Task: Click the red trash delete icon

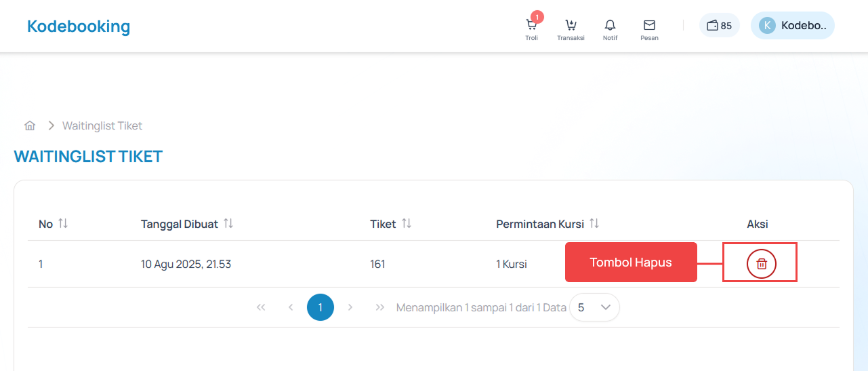Action: pyautogui.click(x=761, y=264)
